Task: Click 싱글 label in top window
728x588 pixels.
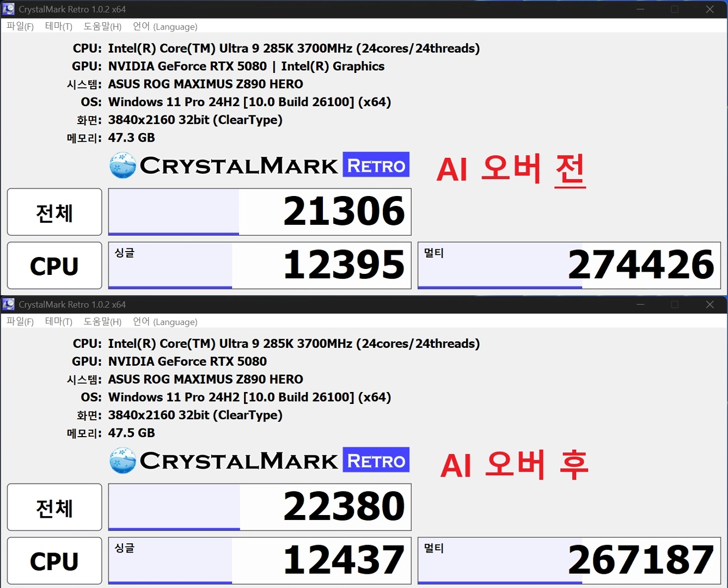Action: coord(124,253)
